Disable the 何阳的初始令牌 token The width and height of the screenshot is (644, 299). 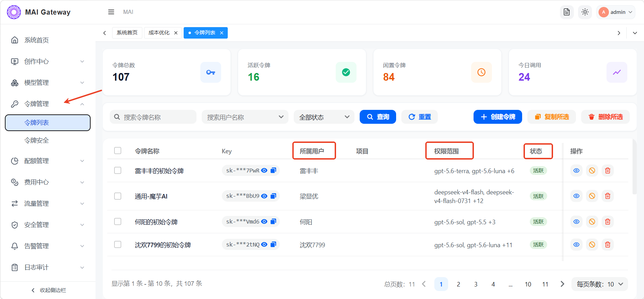pos(592,222)
